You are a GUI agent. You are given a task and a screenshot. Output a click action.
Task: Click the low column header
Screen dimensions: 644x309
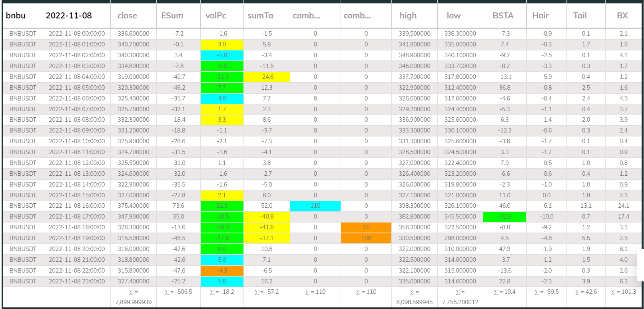tap(454, 16)
